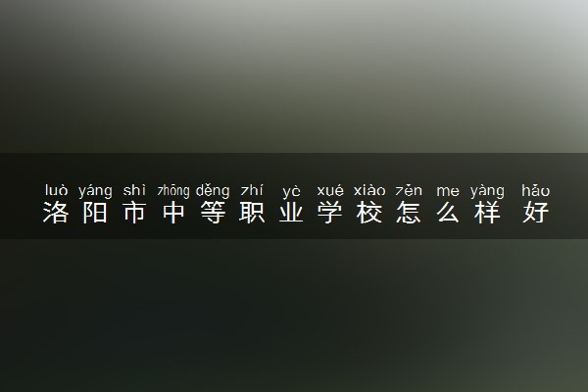
Task: Select the pinyin label zhōng
Action: click(173, 191)
